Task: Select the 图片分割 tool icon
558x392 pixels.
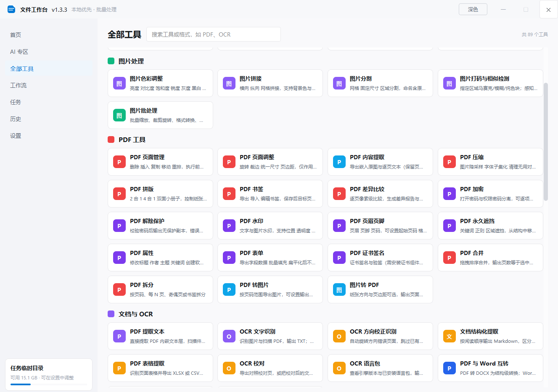Action: point(339,83)
